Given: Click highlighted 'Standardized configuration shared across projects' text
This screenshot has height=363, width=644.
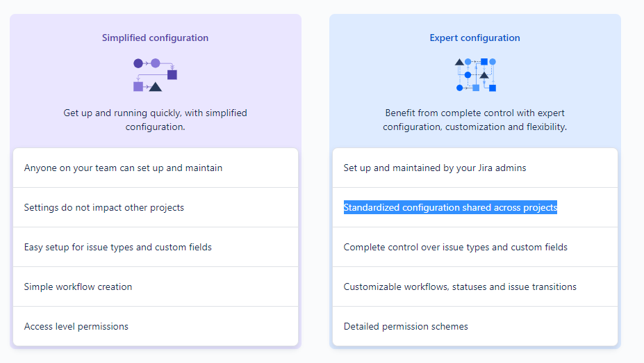Looking at the screenshot, I should point(450,208).
